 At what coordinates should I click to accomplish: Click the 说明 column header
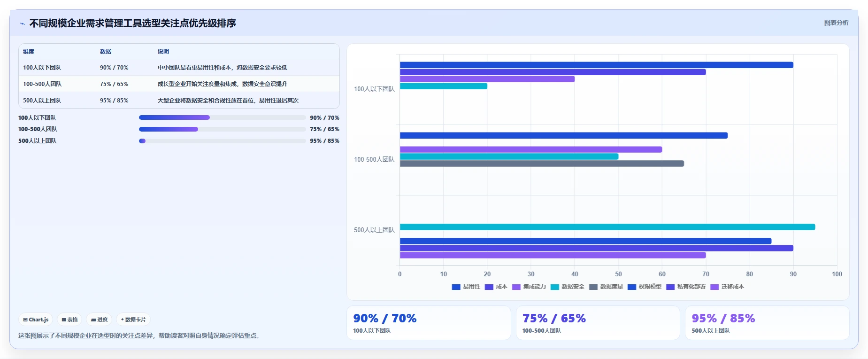pyautogui.click(x=163, y=52)
